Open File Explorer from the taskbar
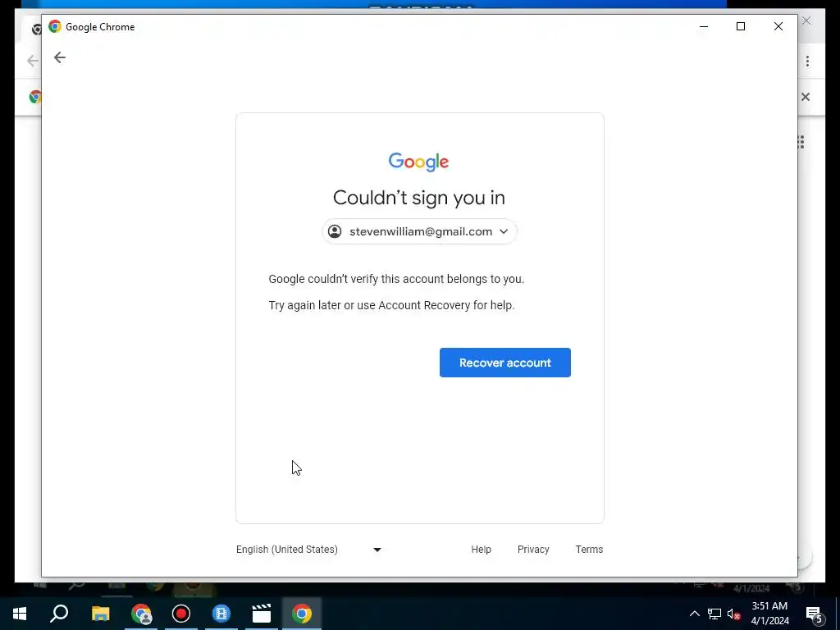840x630 pixels. click(x=100, y=614)
